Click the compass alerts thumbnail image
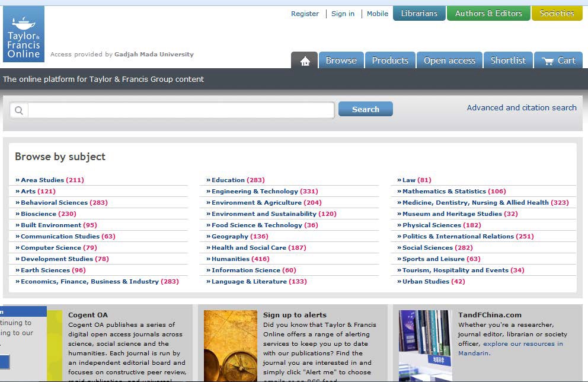The width and height of the screenshot is (588, 382). [230, 346]
